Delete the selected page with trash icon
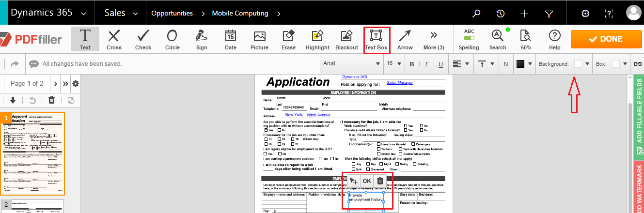 [51, 100]
